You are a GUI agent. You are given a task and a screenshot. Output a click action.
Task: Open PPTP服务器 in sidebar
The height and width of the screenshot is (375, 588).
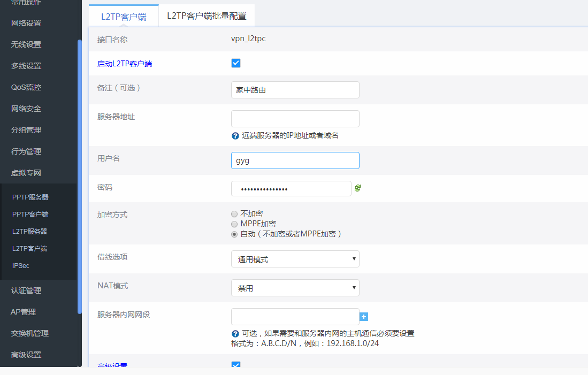30,197
